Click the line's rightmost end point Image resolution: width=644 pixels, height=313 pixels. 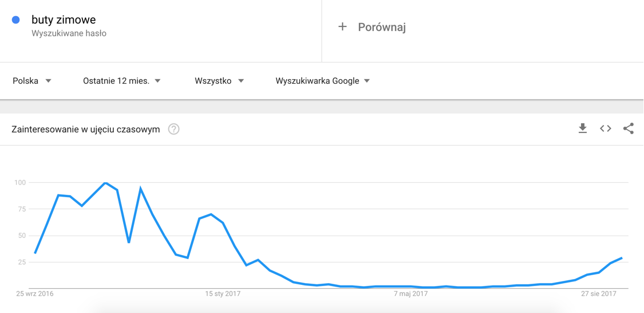click(622, 258)
